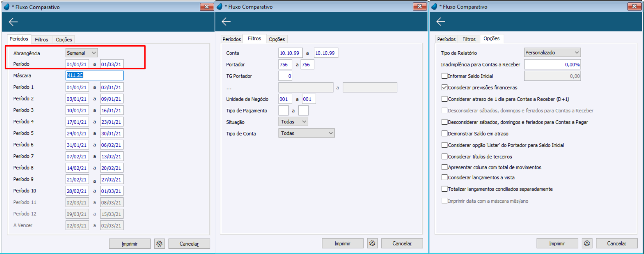Close the middle Fluxo Comparativo window
The width and height of the screenshot is (644, 254).
(420, 6)
